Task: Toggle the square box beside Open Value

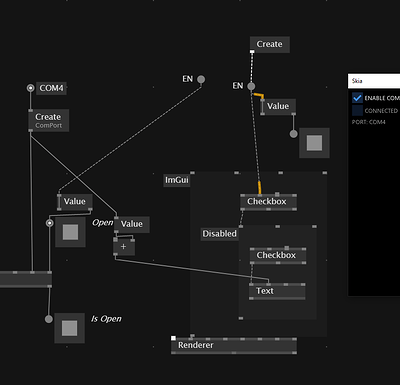Action: click(70, 232)
